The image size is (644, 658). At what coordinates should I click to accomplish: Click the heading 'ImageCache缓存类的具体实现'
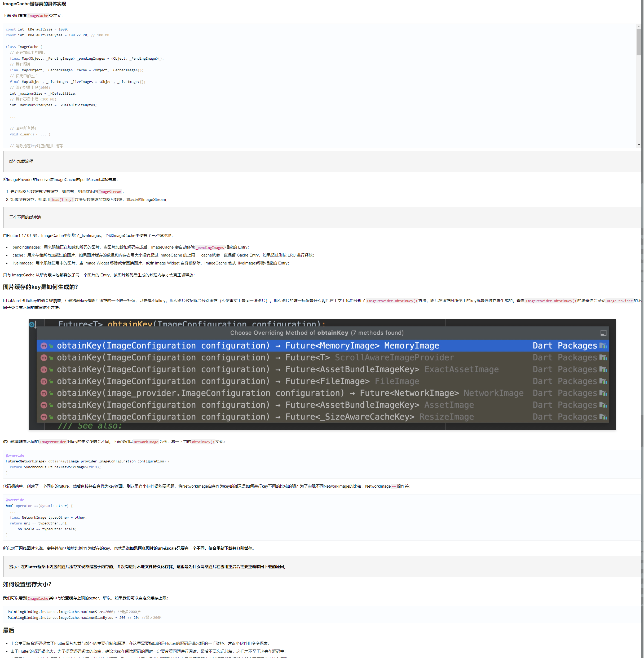[x=34, y=4]
